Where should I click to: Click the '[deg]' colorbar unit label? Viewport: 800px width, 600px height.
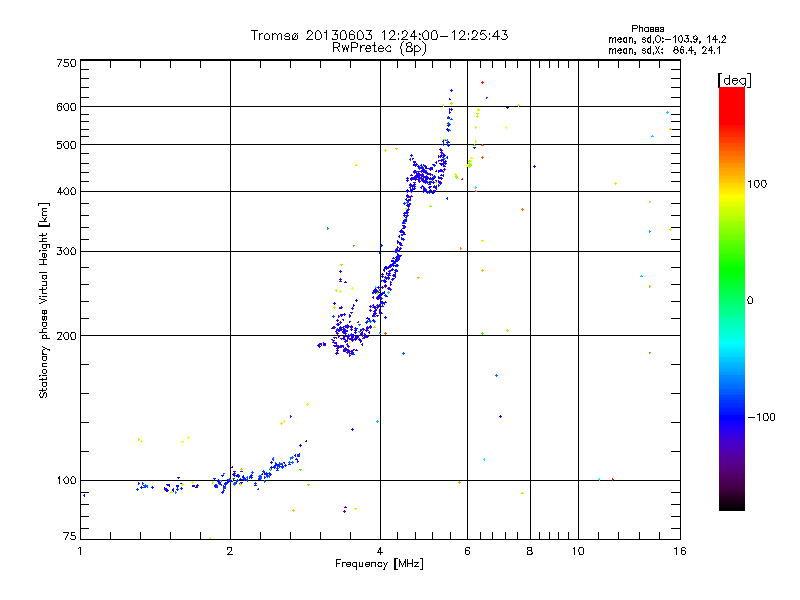click(x=734, y=80)
